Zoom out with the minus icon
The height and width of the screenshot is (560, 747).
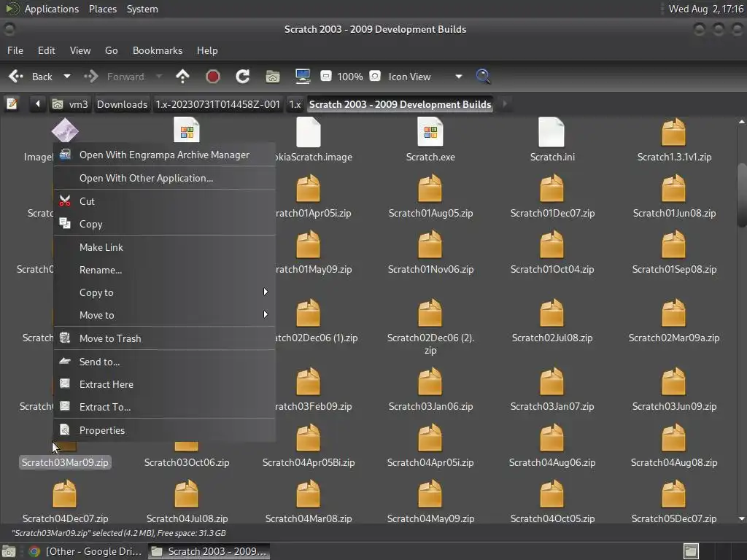click(326, 76)
